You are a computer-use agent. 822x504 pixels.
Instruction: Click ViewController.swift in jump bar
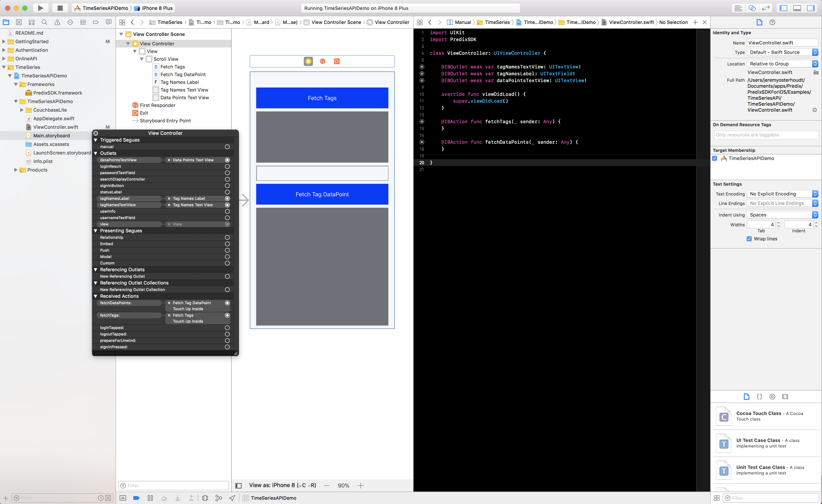point(631,22)
